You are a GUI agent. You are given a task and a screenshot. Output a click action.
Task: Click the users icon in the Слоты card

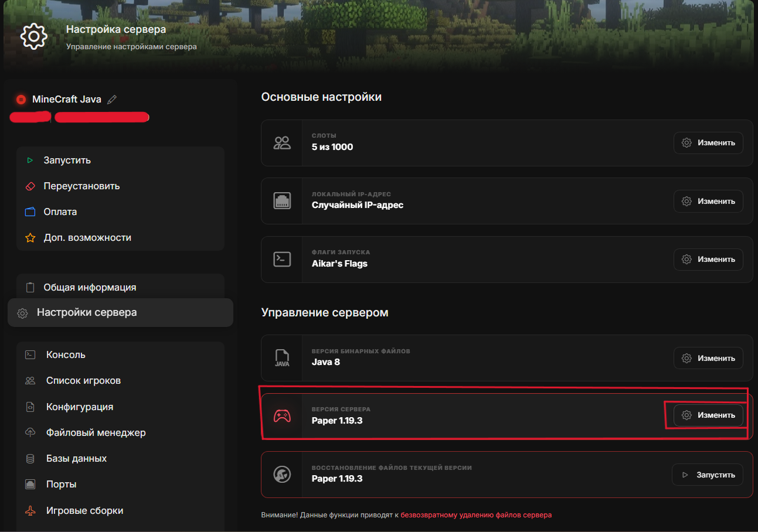pyautogui.click(x=282, y=143)
